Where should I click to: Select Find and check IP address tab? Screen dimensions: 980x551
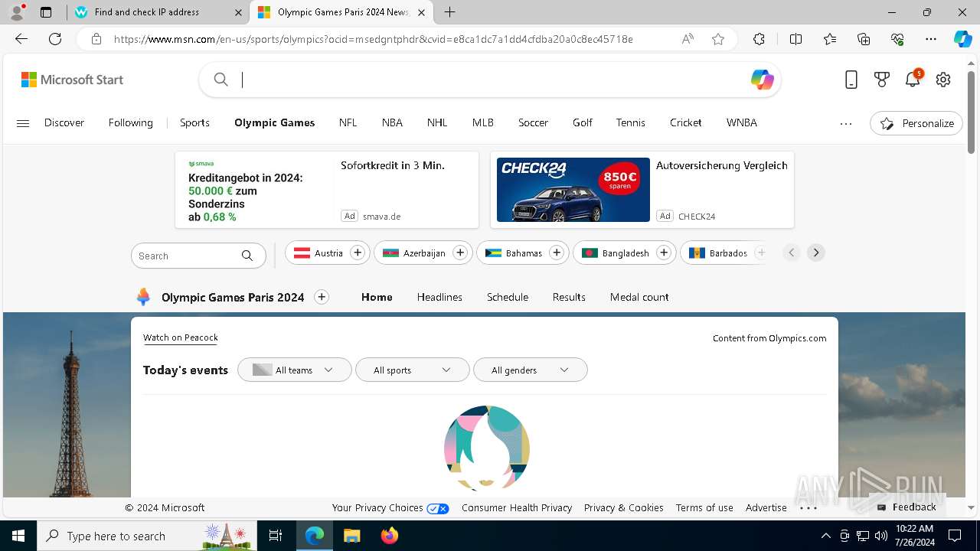158,12
